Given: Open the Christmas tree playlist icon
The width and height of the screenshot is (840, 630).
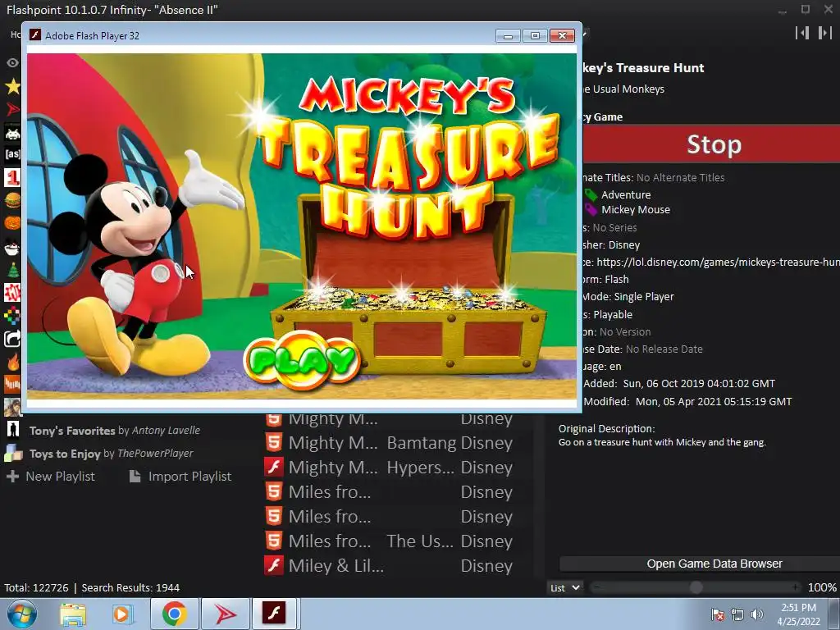Looking at the screenshot, I should [x=12, y=270].
